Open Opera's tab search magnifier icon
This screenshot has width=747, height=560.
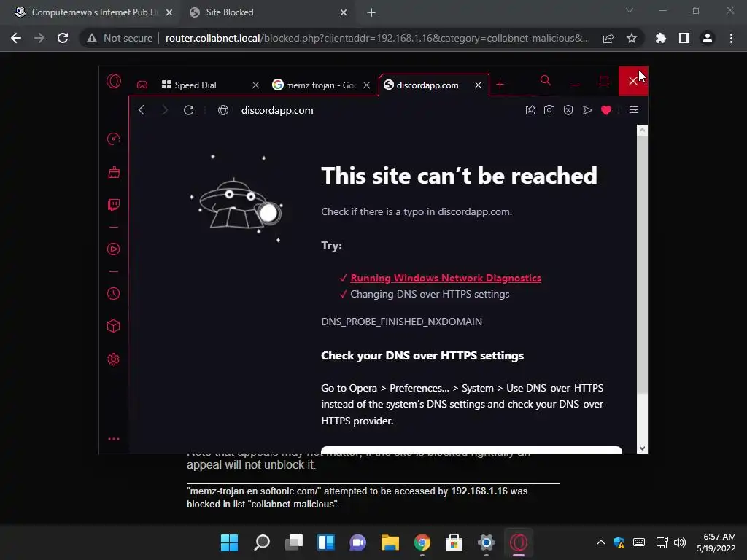[x=546, y=80]
